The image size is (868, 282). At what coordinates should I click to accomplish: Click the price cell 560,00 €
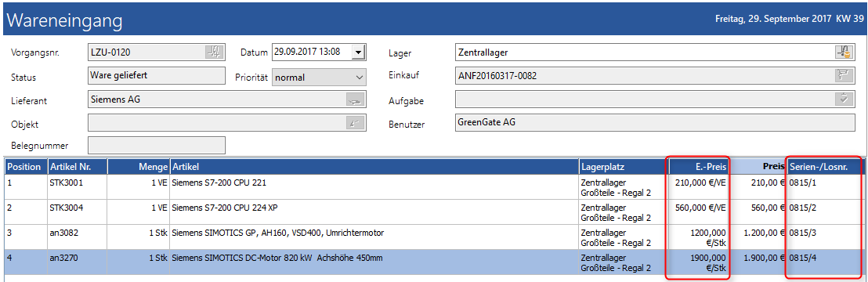pyautogui.click(x=758, y=211)
